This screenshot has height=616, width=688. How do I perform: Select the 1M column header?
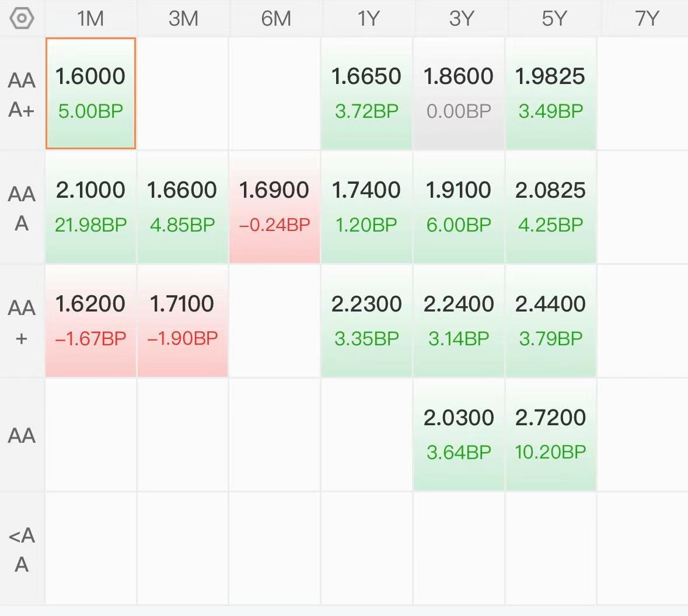coord(90,19)
